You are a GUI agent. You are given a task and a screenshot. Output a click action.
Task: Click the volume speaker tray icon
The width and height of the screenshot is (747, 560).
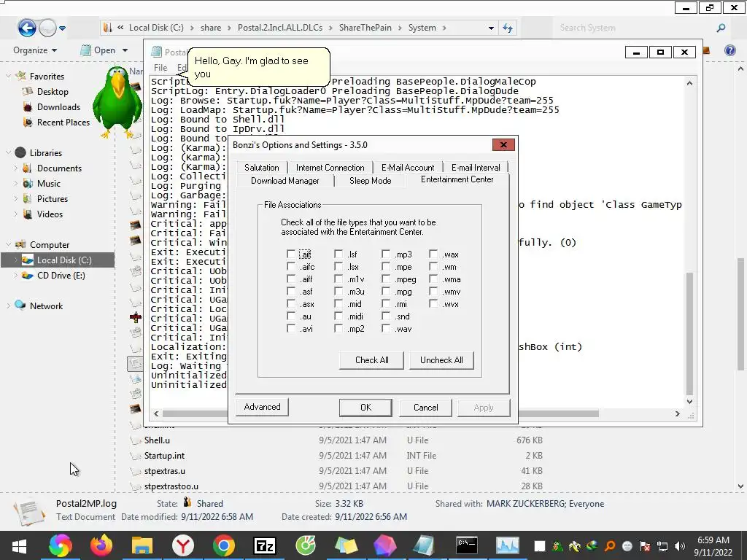(679, 546)
